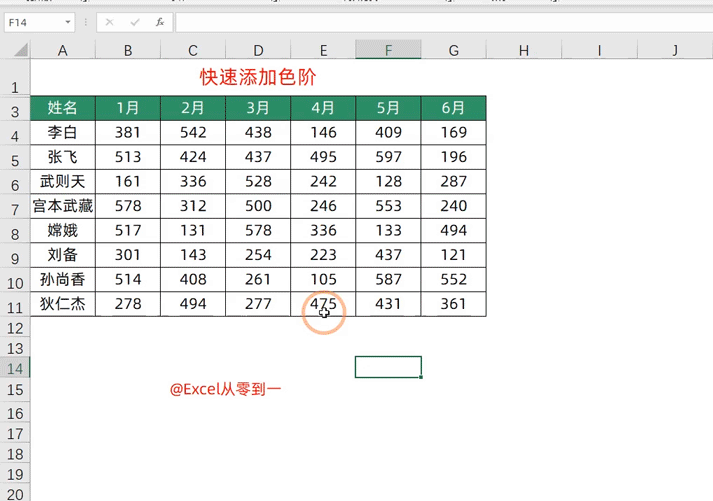The height and width of the screenshot is (501, 713).
Task: Click the Insert Function fx icon
Action: click(160, 22)
